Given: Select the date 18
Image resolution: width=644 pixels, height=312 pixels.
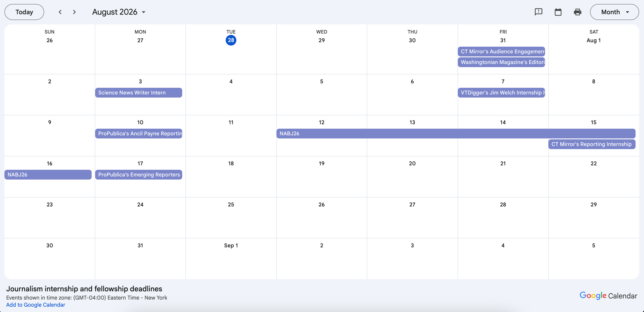Looking at the screenshot, I should click(231, 163).
